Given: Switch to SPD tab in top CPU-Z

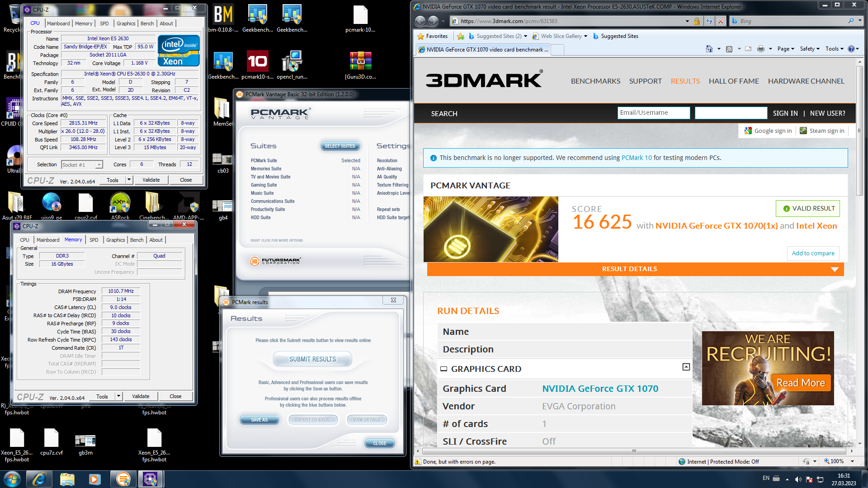Looking at the screenshot, I should click(x=104, y=23).
